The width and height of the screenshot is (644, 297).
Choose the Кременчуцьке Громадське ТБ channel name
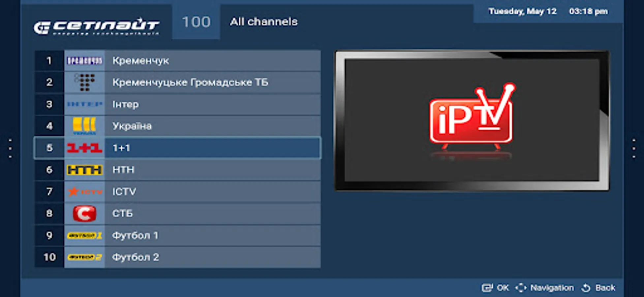pyautogui.click(x=190, y=82)
